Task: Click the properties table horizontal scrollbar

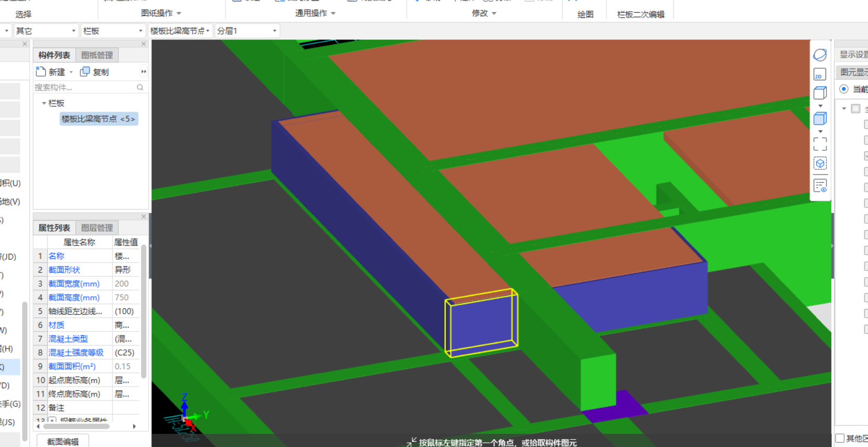Action: [x=76, y=426]
